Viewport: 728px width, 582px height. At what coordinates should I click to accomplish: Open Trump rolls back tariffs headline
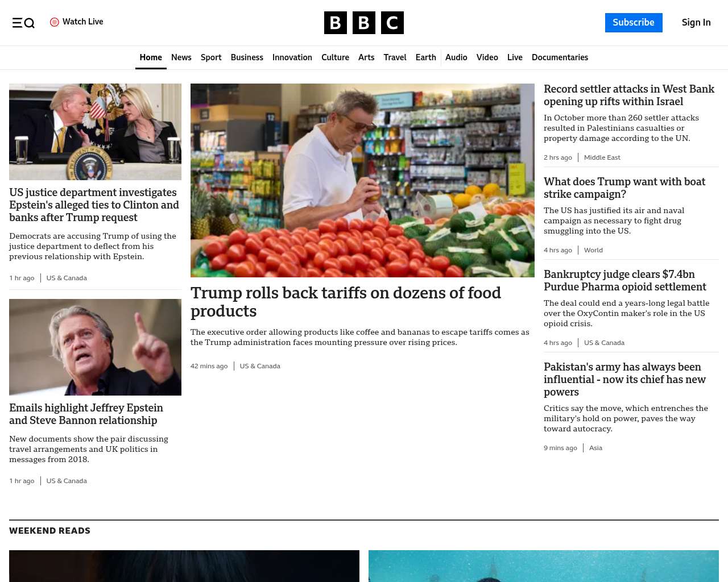click(346, 302)
